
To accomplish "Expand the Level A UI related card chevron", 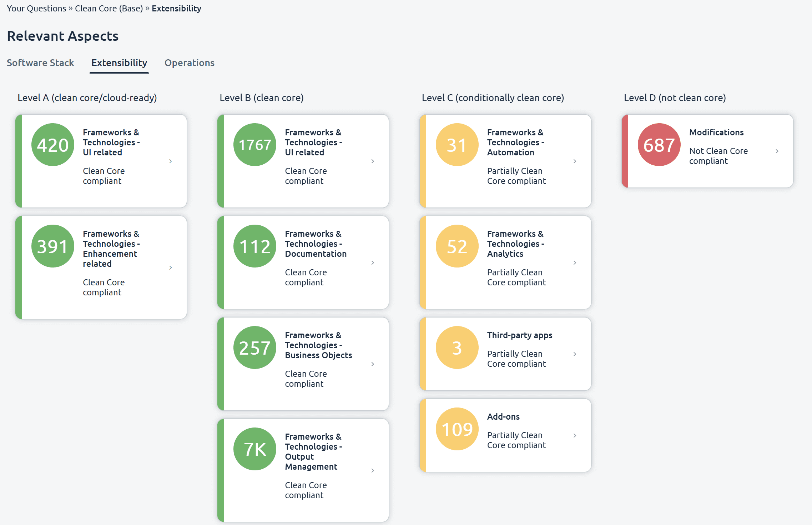I will coord(171,161).
